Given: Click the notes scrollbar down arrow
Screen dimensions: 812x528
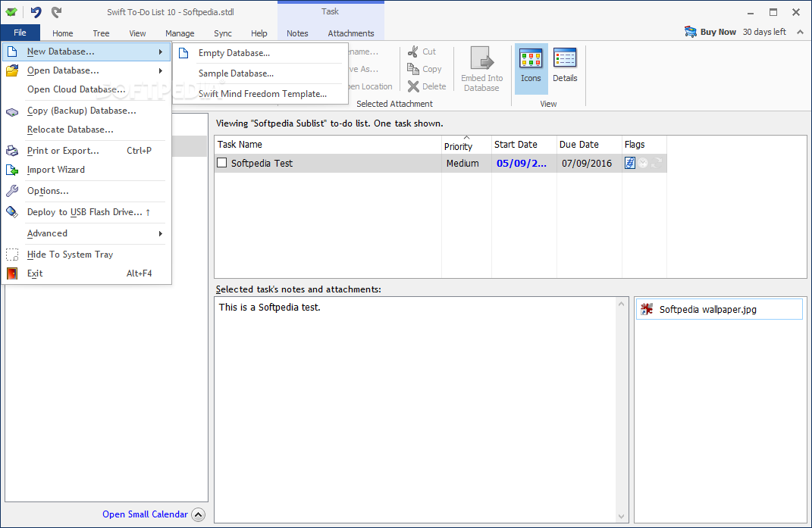Looking at the screenshot, I should click(x=621, y=516).
